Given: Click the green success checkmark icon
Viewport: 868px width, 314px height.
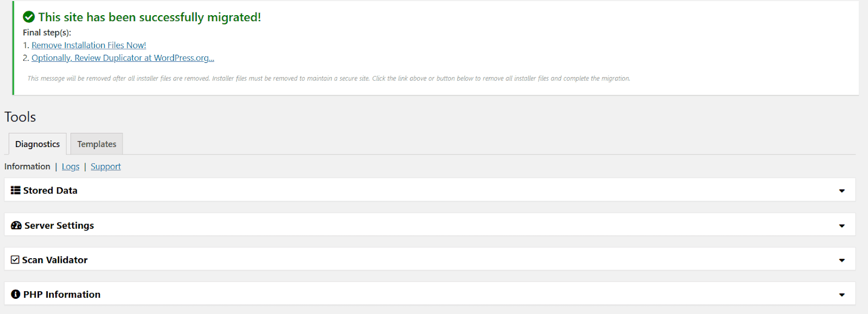Looking at the screenshot, I should coord(29,17).
